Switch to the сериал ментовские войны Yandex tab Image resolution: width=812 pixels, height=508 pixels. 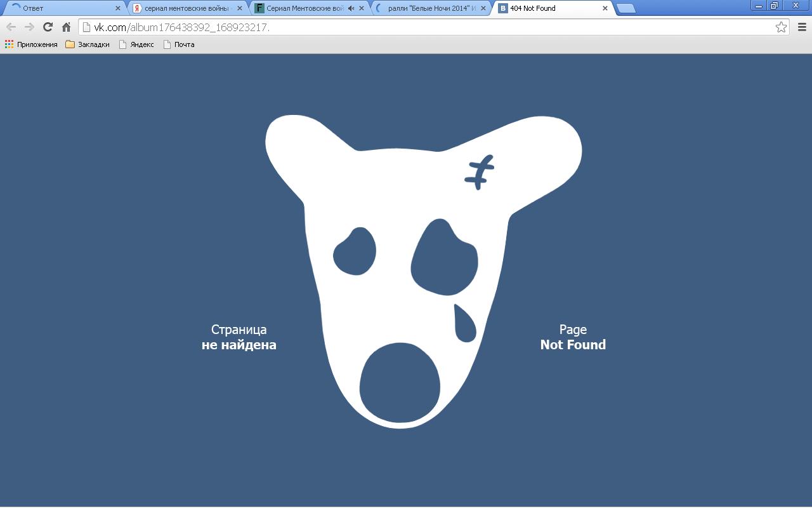coord(185,8)
